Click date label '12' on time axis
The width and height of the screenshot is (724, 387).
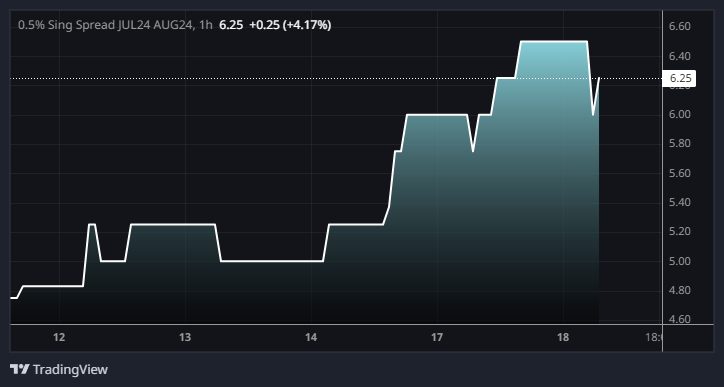pyautogui.click(x=59, y=338)
